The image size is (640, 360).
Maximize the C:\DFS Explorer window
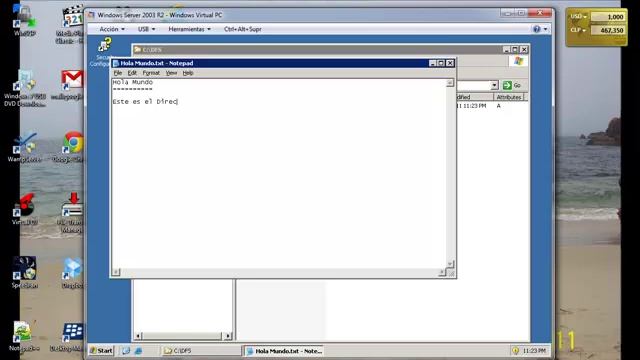tap(515, 49)
